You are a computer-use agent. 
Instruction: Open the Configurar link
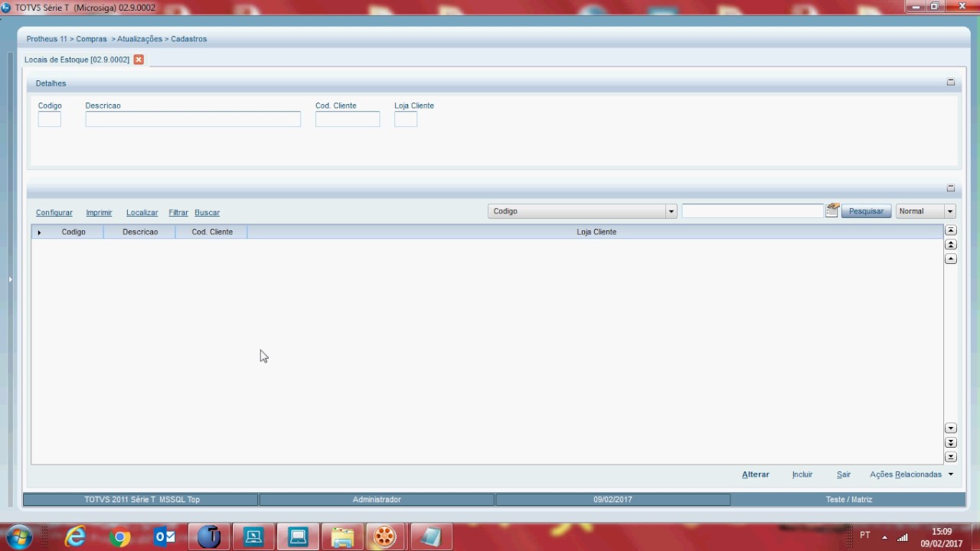54,213
